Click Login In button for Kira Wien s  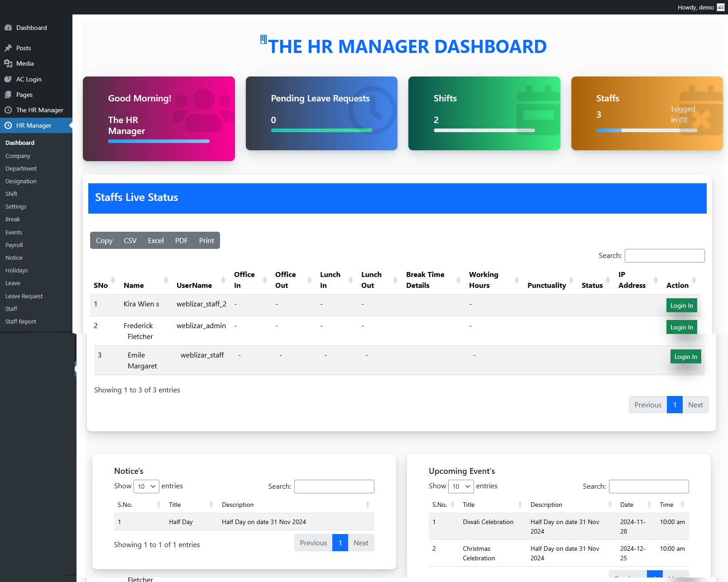(681, 305)
